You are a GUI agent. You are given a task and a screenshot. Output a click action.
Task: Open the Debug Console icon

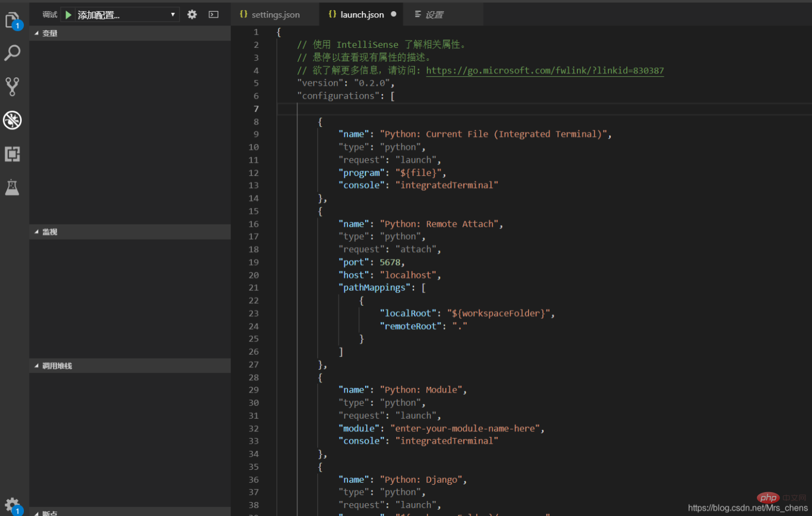click(x=213, y=14)
